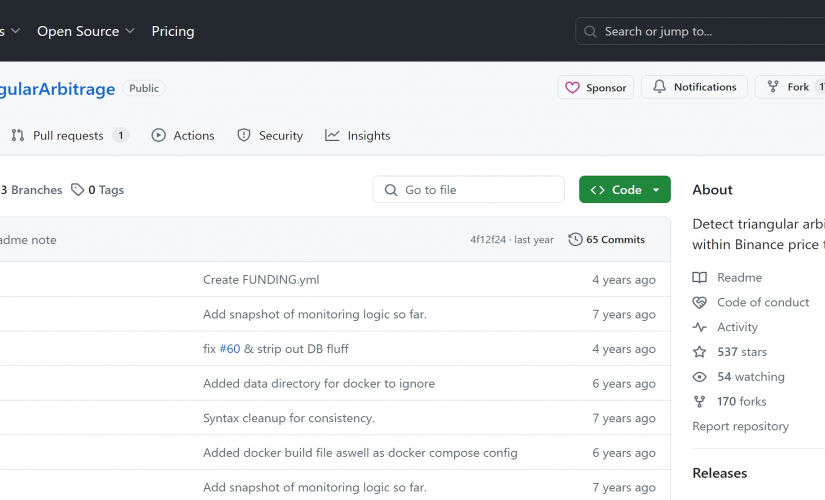The image size is (825, 500).
Task: Click the Sponsor heart icon
Action: pos(572,87)
